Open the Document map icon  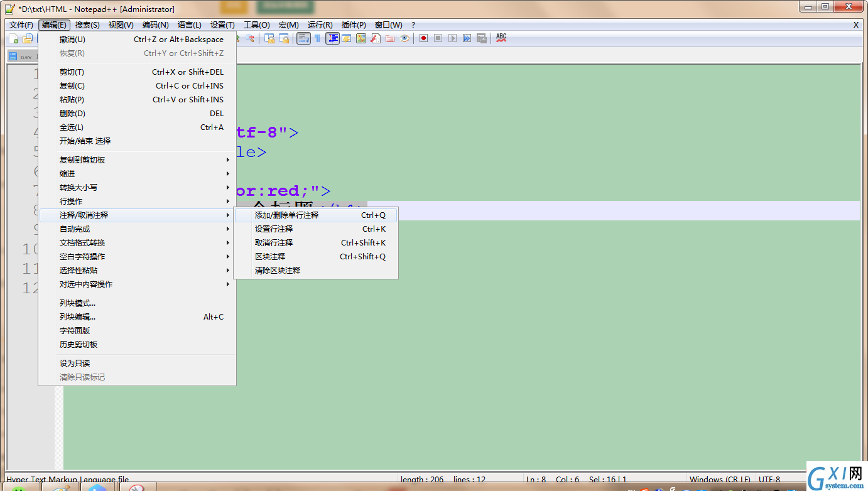point(361,38)
